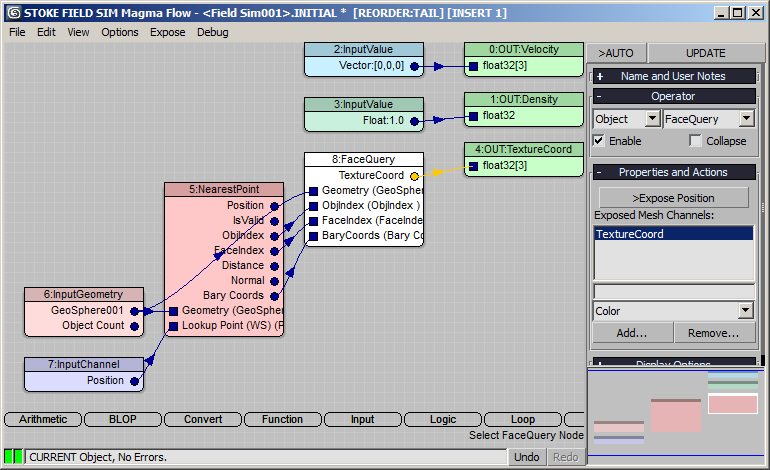Image resolution: width=770 pixels, height=470 pixels.
Task: Click the Float:1.0 output socket of 3:InputValue
Action: pos(414,121)
